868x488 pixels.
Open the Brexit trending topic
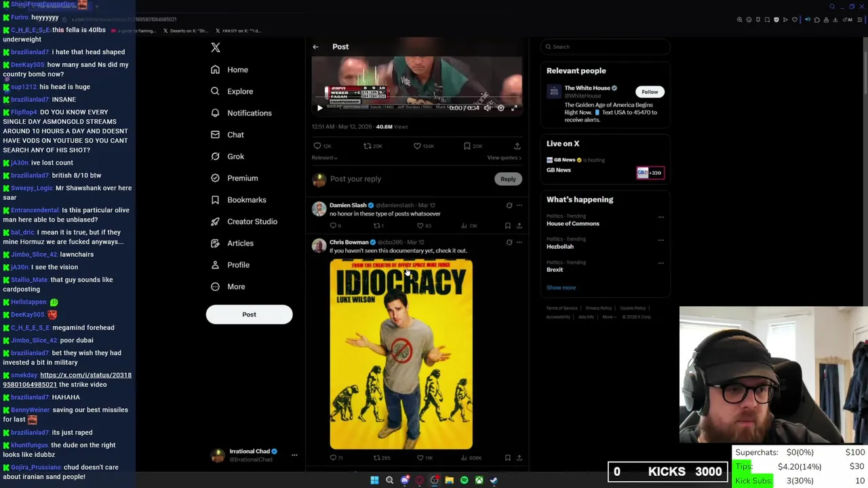coord(555,270)
